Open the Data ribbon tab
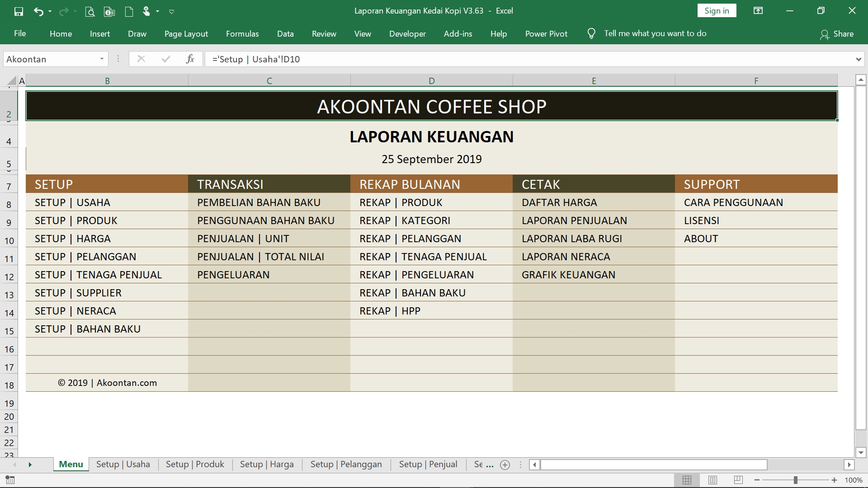This screenshot has height=488, width=868. tap(285, 33)
